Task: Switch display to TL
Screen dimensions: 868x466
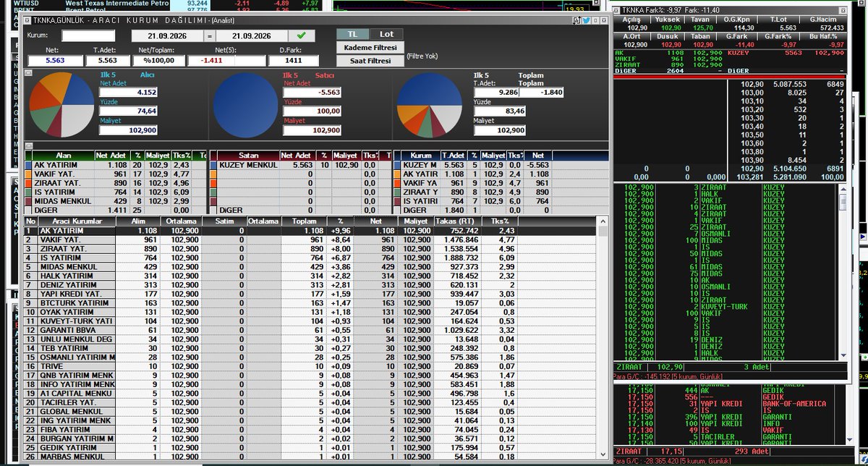Action: (352, 34)
